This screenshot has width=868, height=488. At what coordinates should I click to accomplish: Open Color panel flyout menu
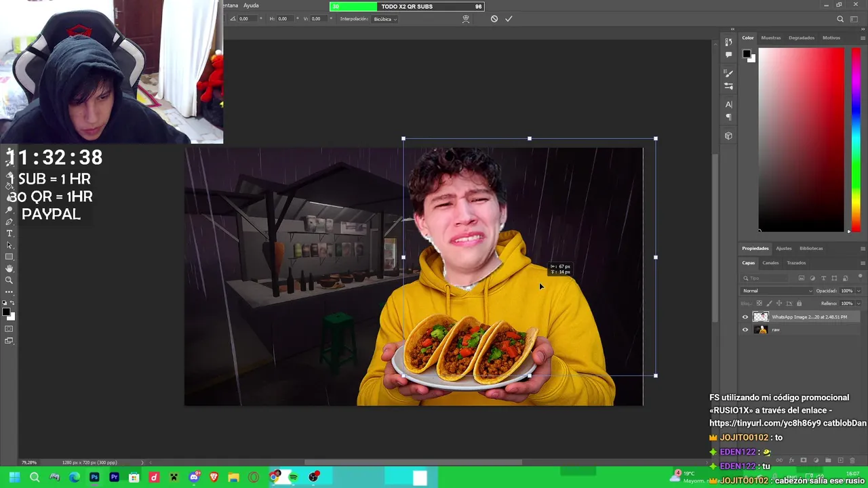pyautogui.click(x=863, y=38)
